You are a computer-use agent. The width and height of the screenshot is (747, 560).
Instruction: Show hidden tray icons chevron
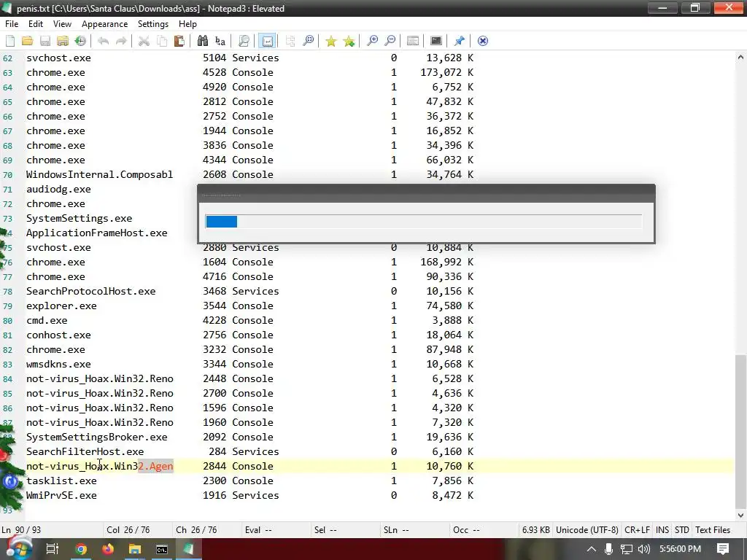(x=591, y=549)
